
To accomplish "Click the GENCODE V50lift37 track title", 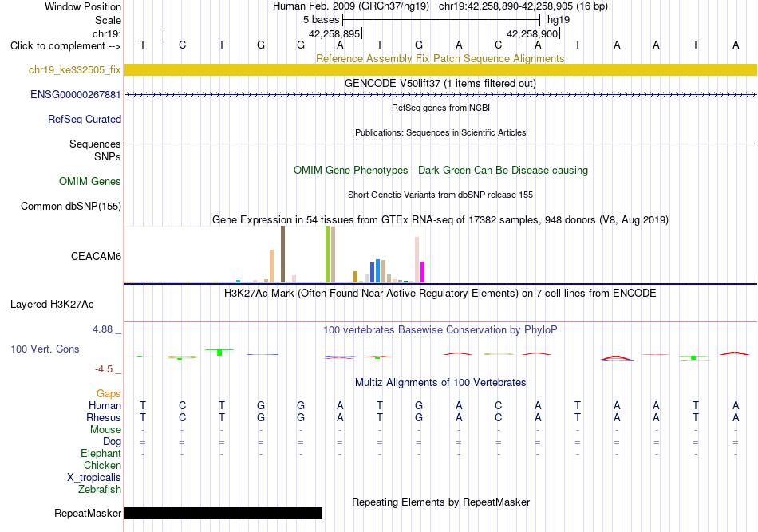I will [440, 83].
